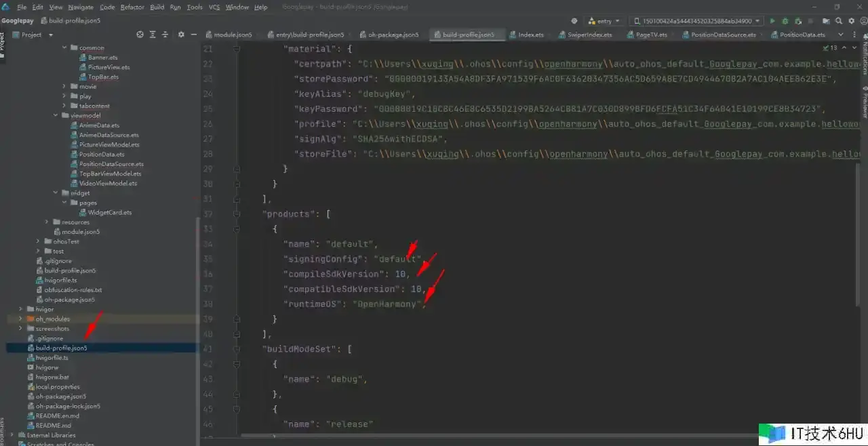The image size is (868, 446).
Task: Fold the buildModeSet block gutter marker
Action: coord(237,349)
